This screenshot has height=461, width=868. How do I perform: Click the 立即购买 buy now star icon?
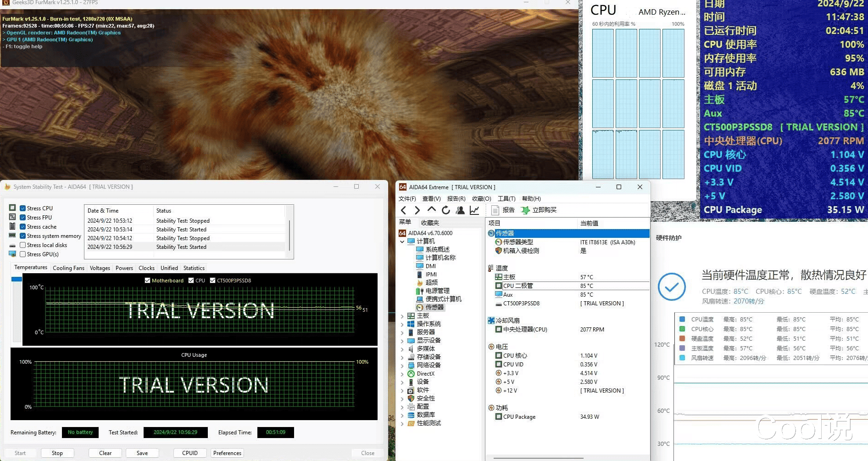tap(525, 210)
